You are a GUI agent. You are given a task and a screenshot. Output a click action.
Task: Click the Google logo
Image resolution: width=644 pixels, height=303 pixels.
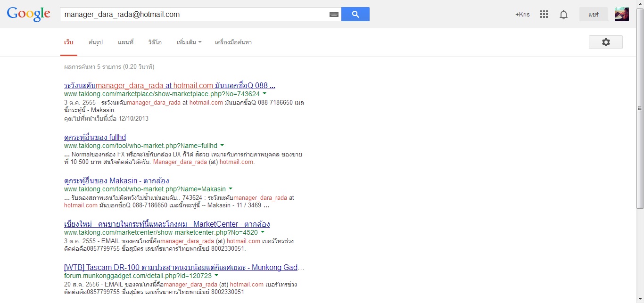(29, 14)
